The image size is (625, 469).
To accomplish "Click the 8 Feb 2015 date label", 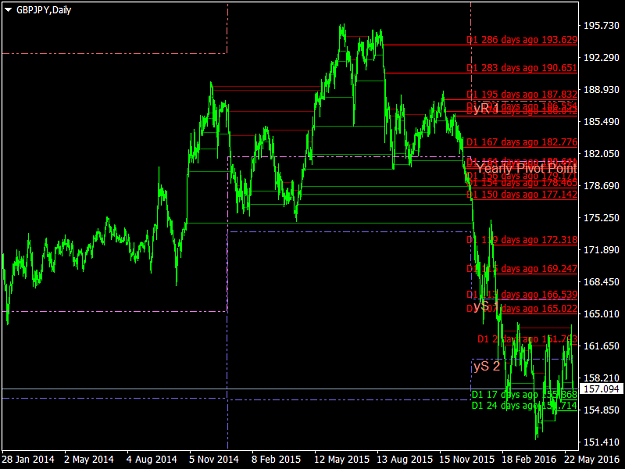I will (276, 459).
